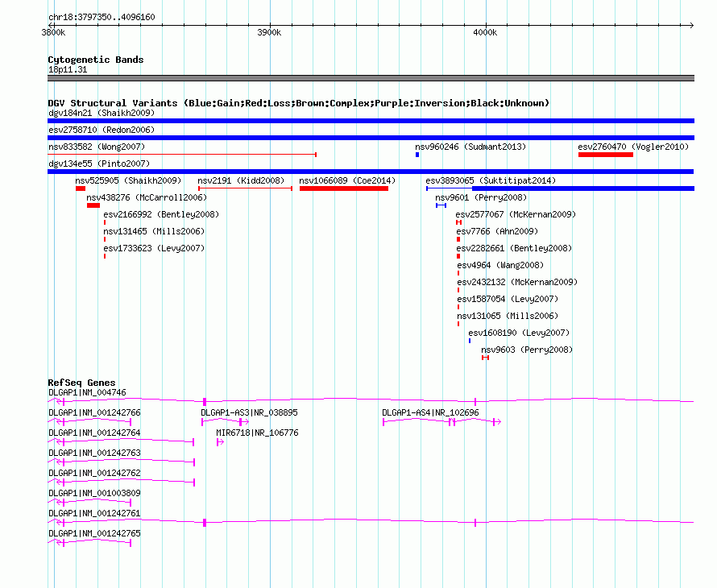Select dgv134e55 (Pinto2007) variant label

tap(99, 164)
